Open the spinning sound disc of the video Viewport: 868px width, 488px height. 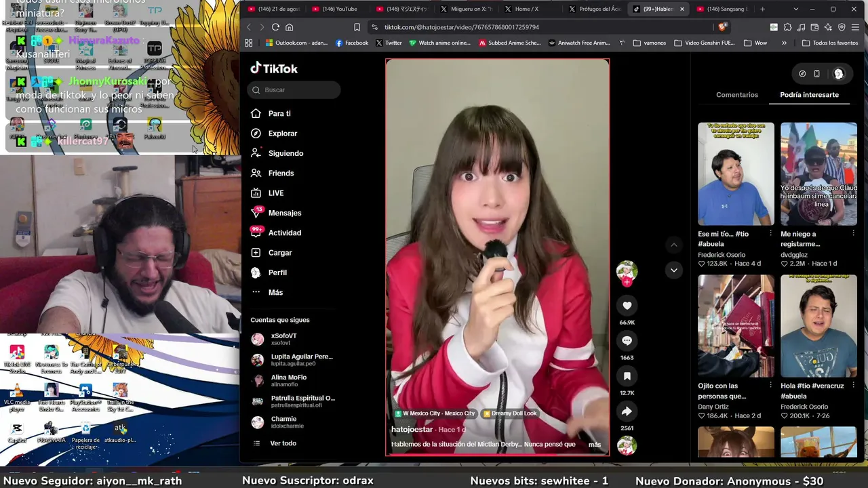click(627, 445)
